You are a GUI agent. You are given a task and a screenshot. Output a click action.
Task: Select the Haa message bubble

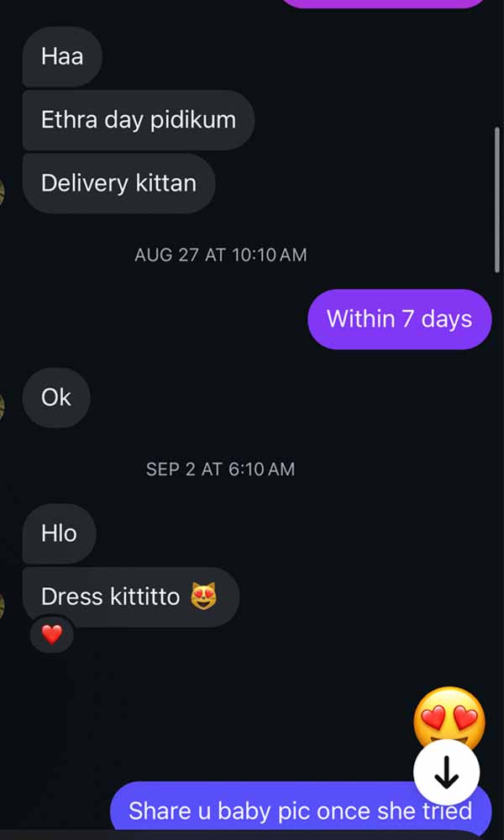click(61, 56)
